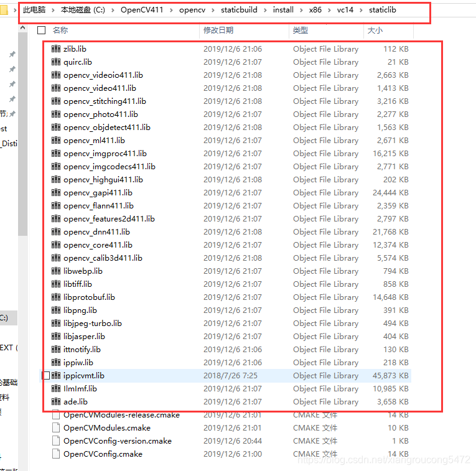The height and width of the screenshot is (471, 476).
Task: Click the opencv_flann411.lib file icon
Action: click(56, 205)
